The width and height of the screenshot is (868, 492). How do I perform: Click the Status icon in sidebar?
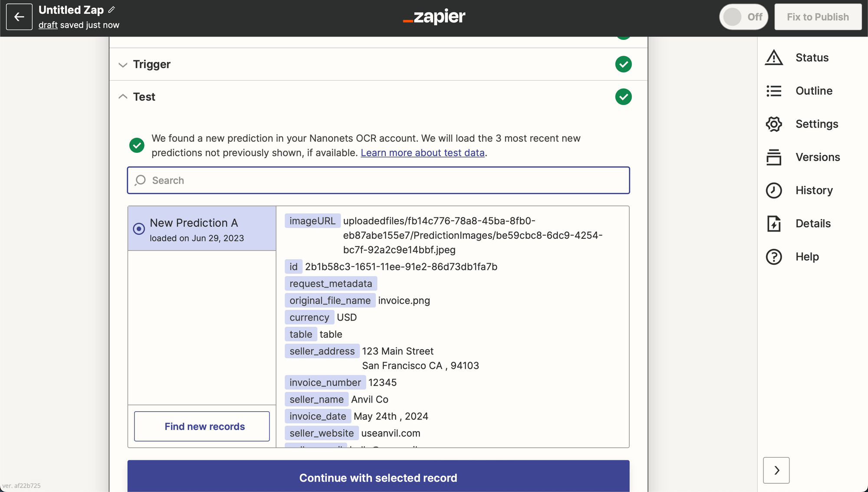coord(775,56)
